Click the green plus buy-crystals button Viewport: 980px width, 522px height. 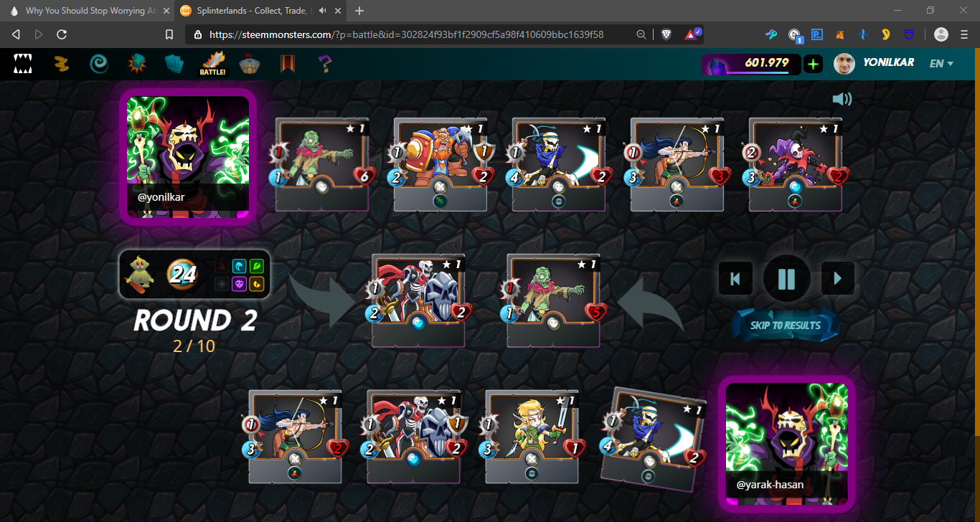coord(813,64)
